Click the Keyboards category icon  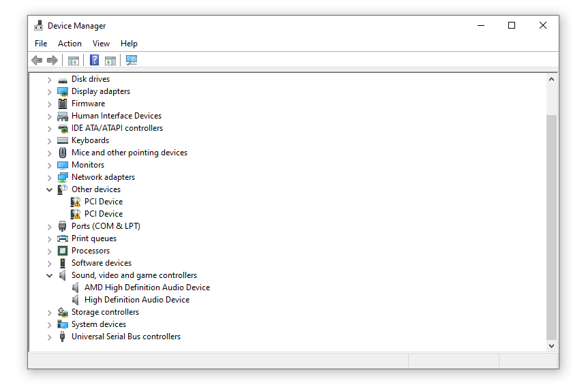point(63,140)
